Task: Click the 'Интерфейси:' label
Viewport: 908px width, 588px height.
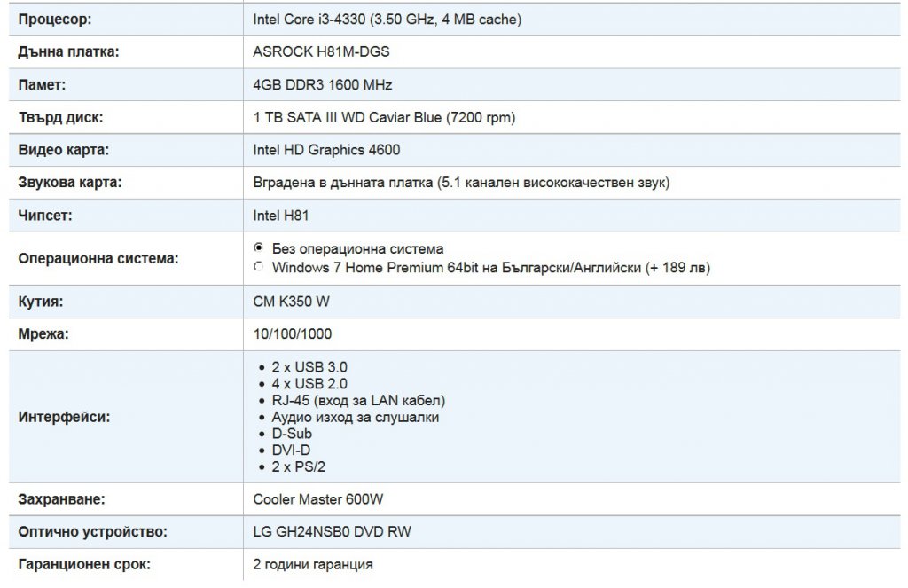Action: click(64, 417)
